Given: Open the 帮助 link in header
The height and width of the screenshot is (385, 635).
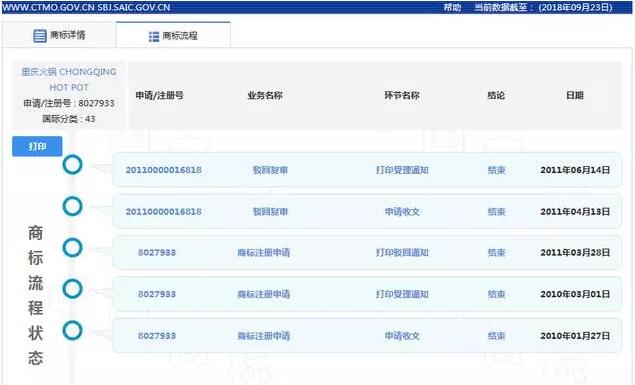Looking at the screenshot, I should 452,7.
